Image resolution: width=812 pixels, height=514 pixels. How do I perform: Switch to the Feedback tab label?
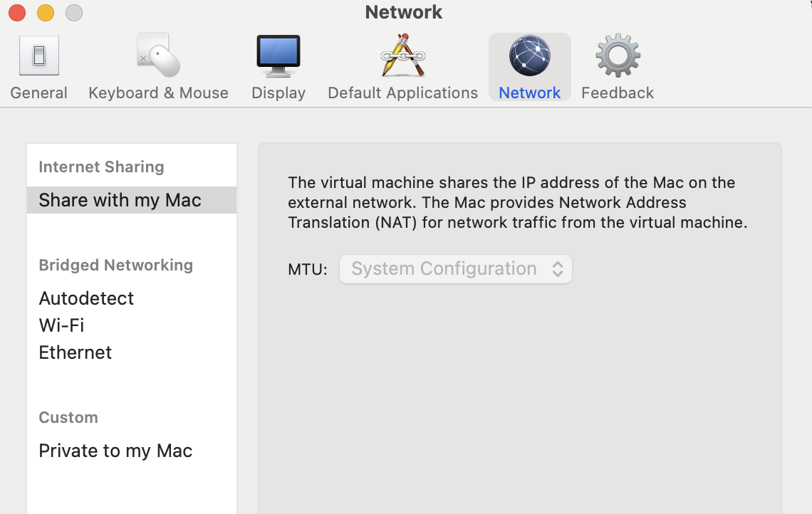pos(618,93)
